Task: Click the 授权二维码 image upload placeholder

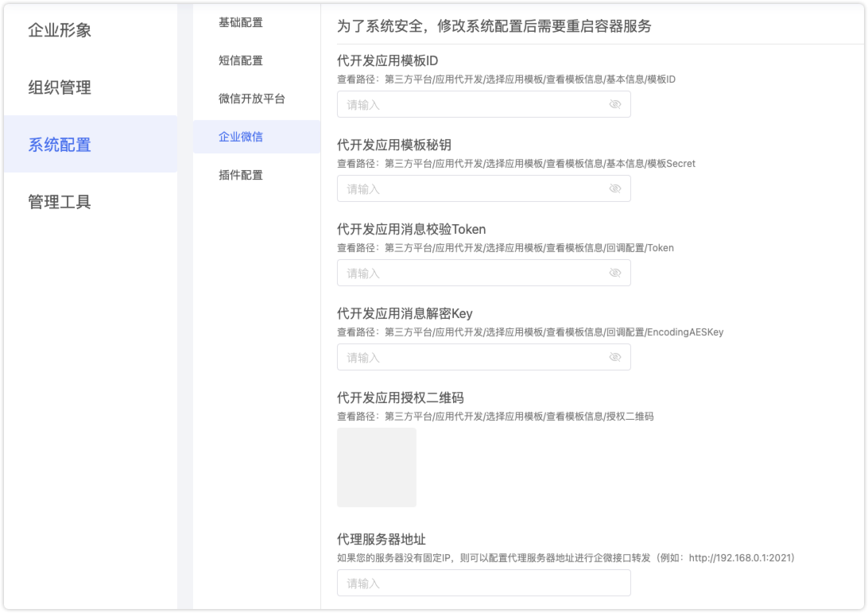Action: (377, 468)
